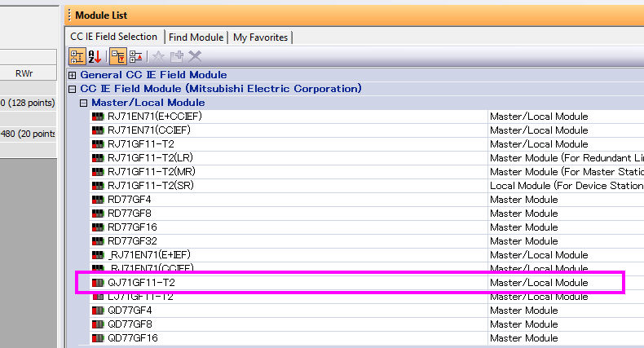644x348 pixels.
Task: Switch to CC IE Field Selection tab
Action: pos(114,37)
